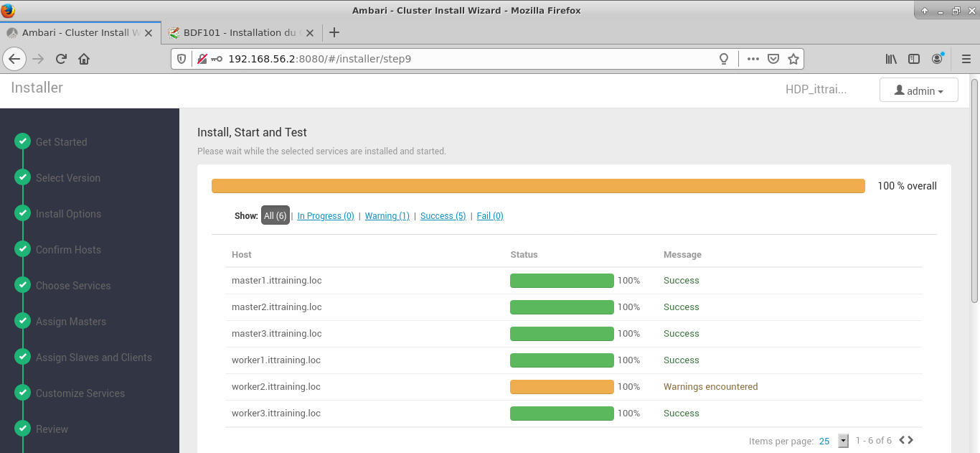Screen dimensions: 980x453
Task: Click the URL address bar
Action: coord(466,59)
